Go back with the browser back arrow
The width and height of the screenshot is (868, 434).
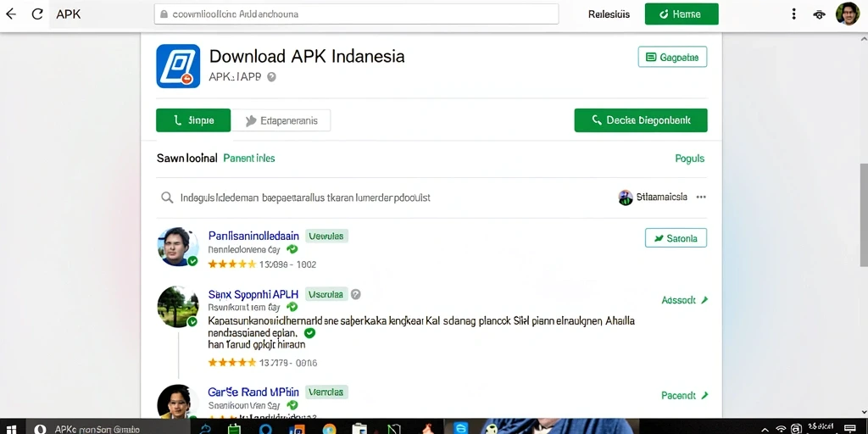(10, 14)
